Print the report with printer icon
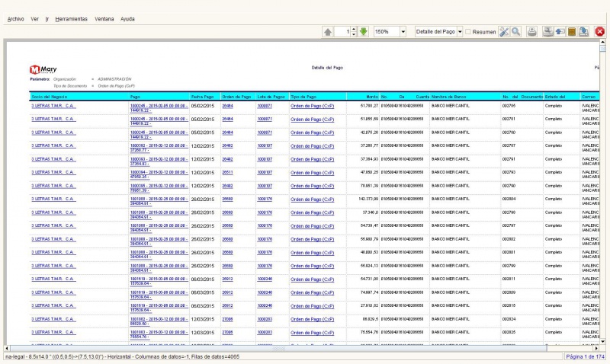This screenshot has height=364, width=610. 531,32
